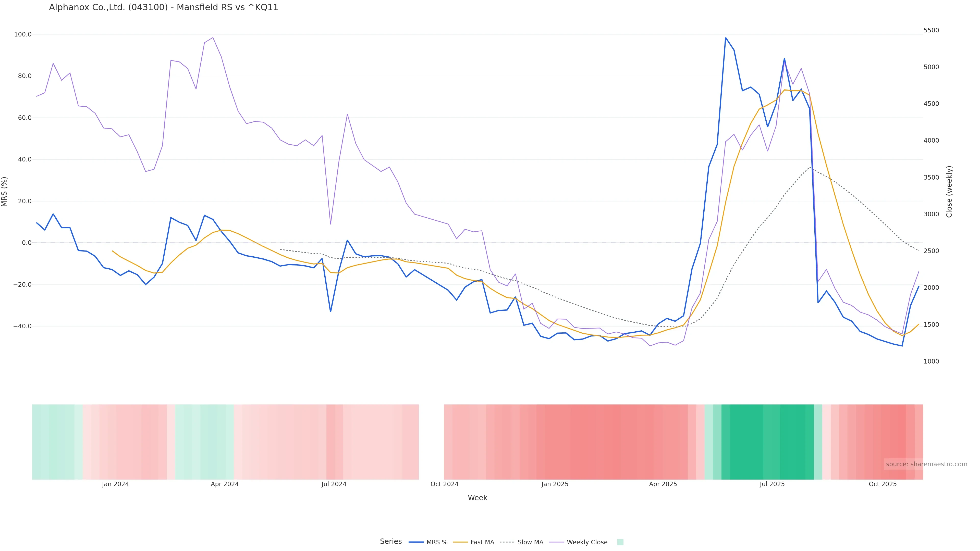Screen dimensions: 980x551
Task: Click the white gap in the heatmap before Oct 2024
Action: click(431, 442)
